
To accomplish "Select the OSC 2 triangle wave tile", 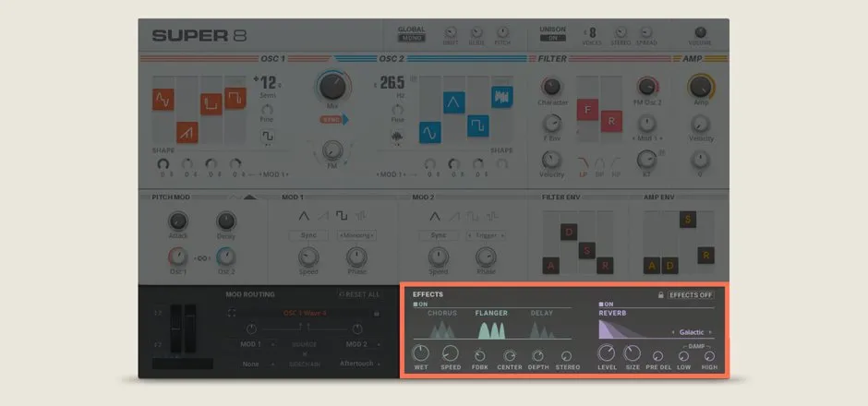I will click(454, 102).
